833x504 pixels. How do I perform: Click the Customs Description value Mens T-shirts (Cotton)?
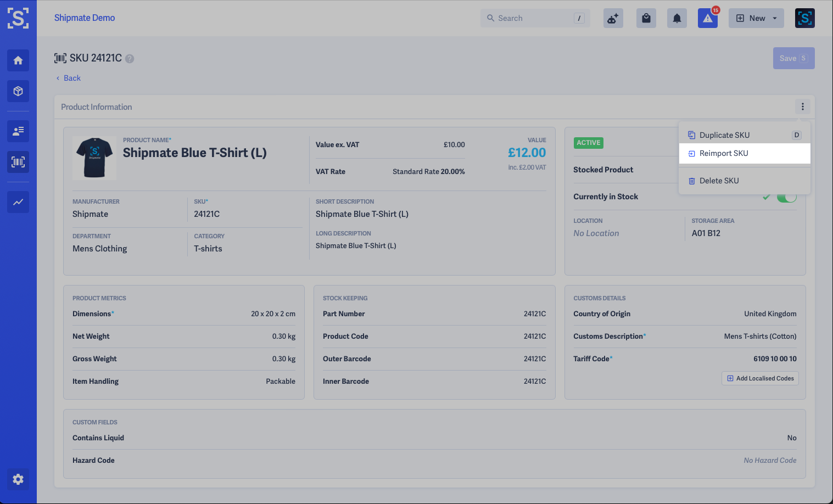pyautogui.click(x=761, y=337)
